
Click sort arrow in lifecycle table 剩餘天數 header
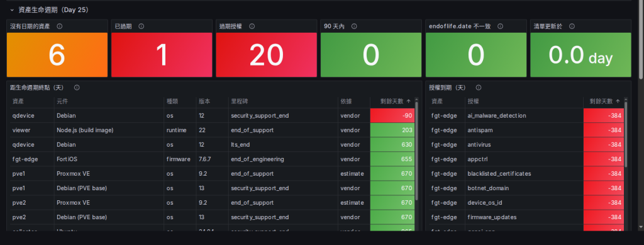click(x=408, y=101)
